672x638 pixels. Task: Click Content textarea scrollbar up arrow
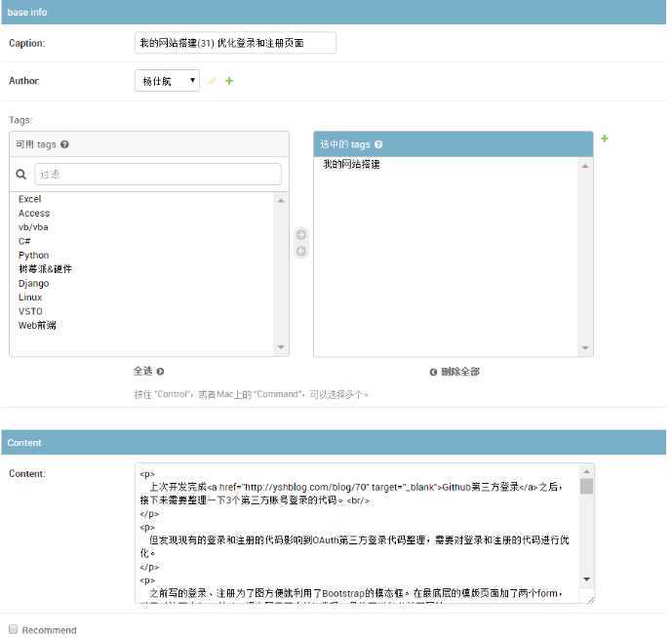[587, 471]
